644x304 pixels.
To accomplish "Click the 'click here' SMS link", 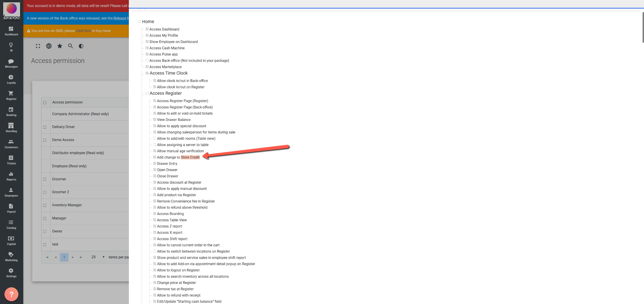I will [x=83, y=31].
